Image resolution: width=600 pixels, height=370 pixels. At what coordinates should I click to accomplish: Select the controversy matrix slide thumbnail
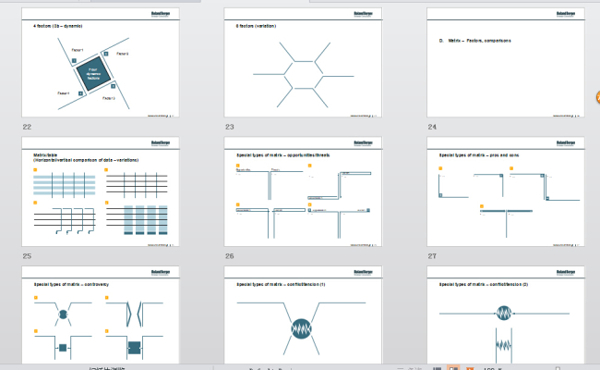point(100,315)
